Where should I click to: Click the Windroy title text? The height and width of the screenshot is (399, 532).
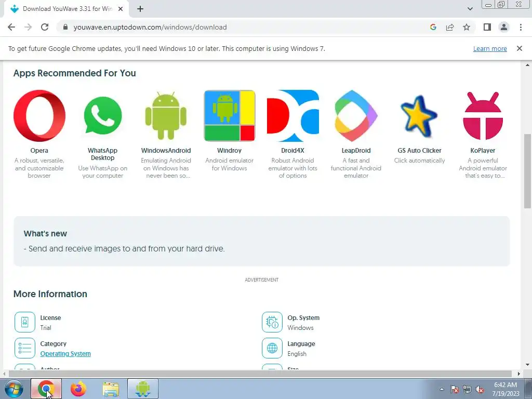[229, 150]
